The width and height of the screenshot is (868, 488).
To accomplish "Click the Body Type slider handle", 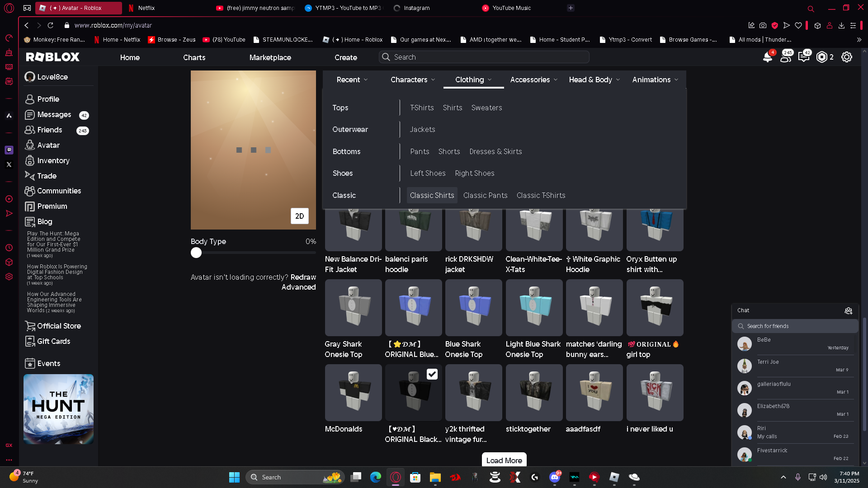I will tap(196, 253).
